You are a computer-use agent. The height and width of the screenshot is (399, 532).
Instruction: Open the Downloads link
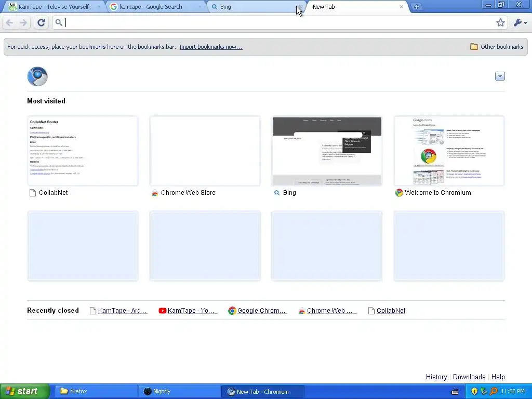tap(469, 377)
